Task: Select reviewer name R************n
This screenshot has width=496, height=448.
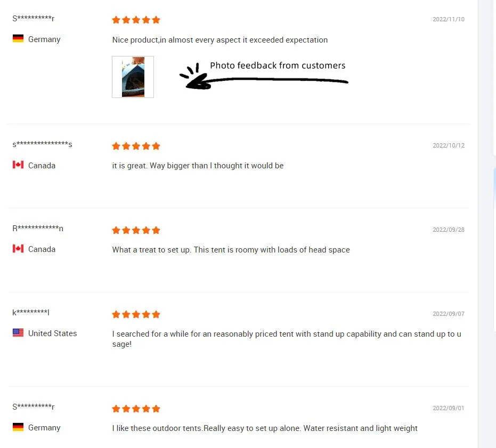Action: tap(38, 228)
